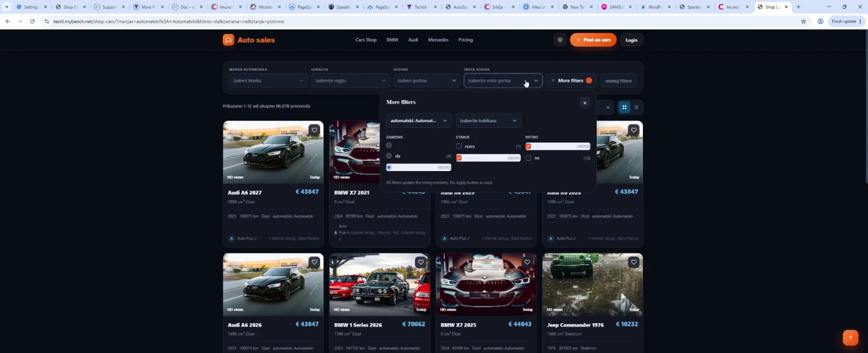Open the Cars Shop nav item
This screenshot has width=868, height=353.
click(x=366, y=40)
